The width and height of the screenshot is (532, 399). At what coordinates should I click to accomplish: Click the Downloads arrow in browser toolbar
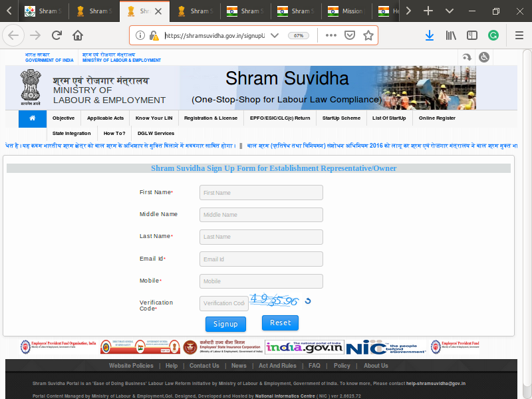[430, 36]
